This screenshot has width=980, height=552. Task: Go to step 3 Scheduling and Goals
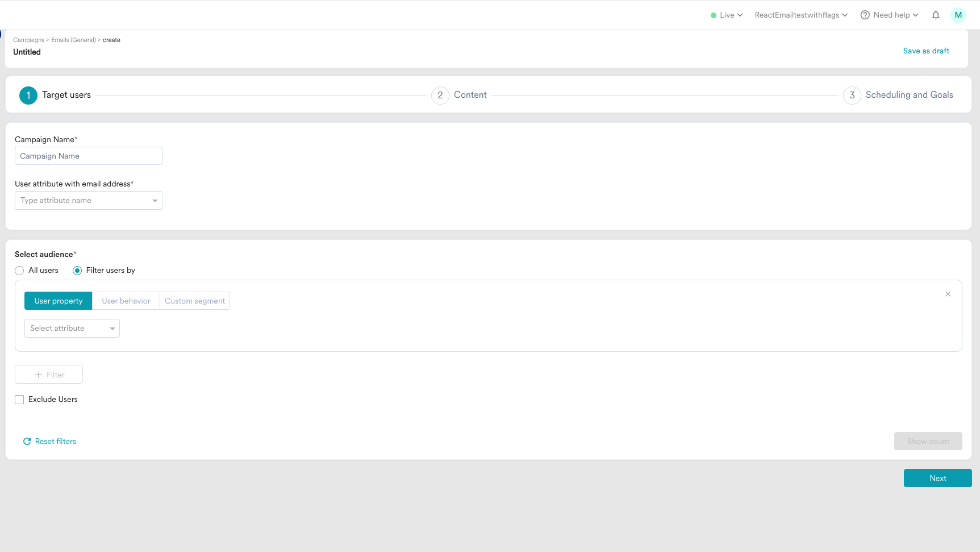point(898,95)
